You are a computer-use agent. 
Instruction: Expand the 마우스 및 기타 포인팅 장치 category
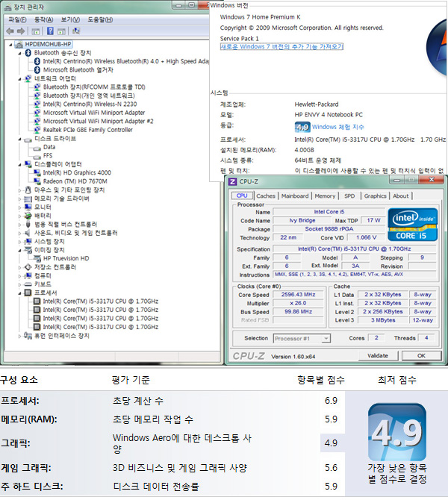pos(19,190)
